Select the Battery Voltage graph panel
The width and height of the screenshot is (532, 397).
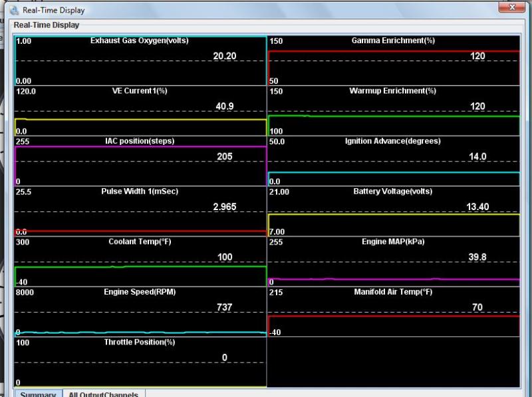(393, 211)
